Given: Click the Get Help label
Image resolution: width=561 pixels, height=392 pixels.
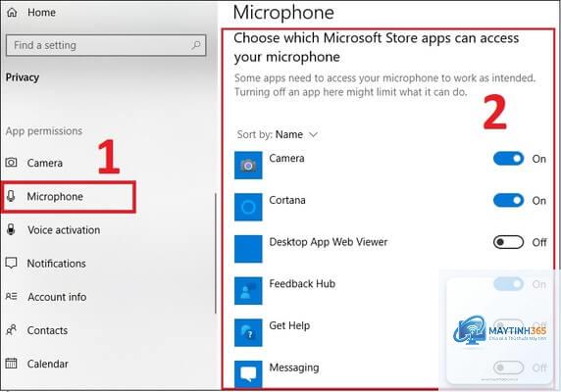Looking at the screenshot, I should tap(289, 325).
